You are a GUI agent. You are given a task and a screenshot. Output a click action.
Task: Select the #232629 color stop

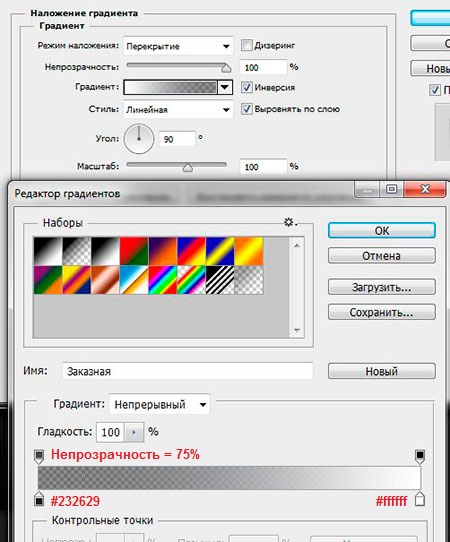[x=39, y=499]
